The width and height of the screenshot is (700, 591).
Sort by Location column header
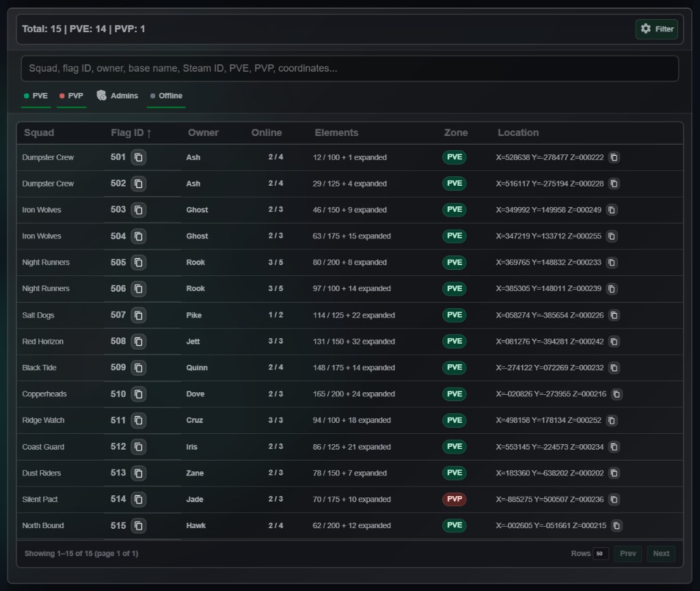518,133
